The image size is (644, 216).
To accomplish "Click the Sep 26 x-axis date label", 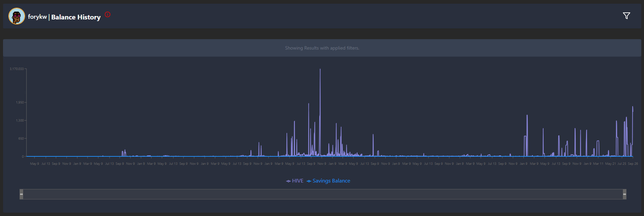I will tap(633, 164).
